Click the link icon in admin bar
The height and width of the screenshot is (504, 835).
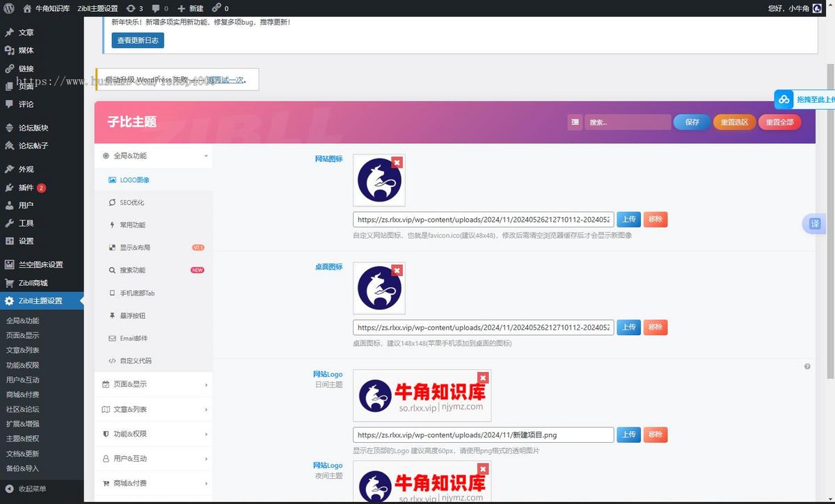click(221, 8)
